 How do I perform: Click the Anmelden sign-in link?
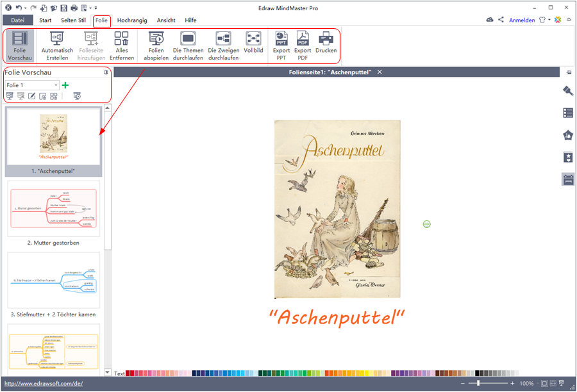click(x=522, y=20)
